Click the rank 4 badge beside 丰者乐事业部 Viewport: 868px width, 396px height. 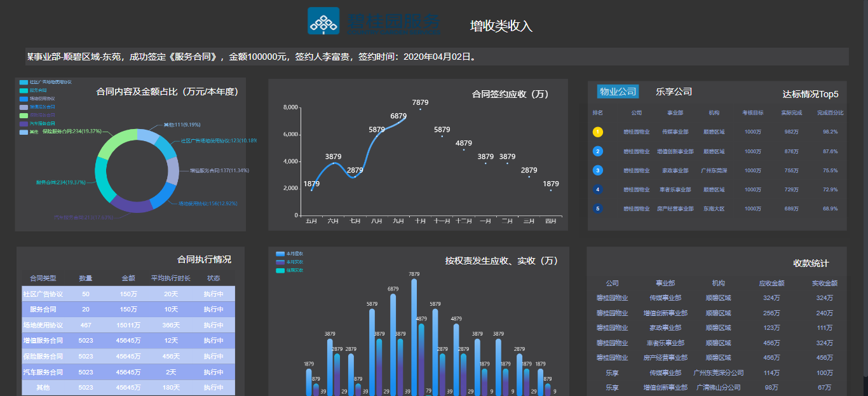coord(597,189)
